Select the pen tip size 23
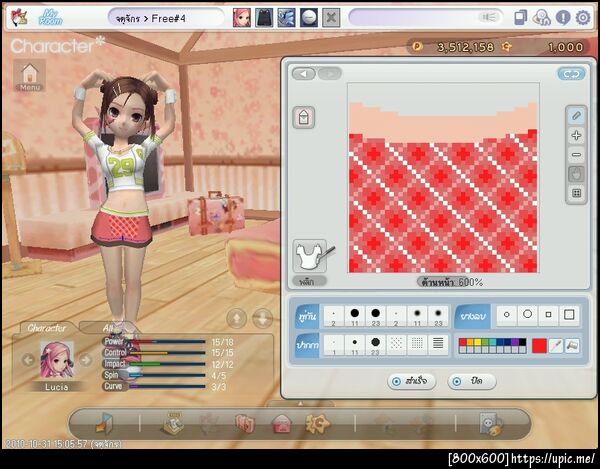The height and width of the screenshot is (469, 600). pos(376,345)
